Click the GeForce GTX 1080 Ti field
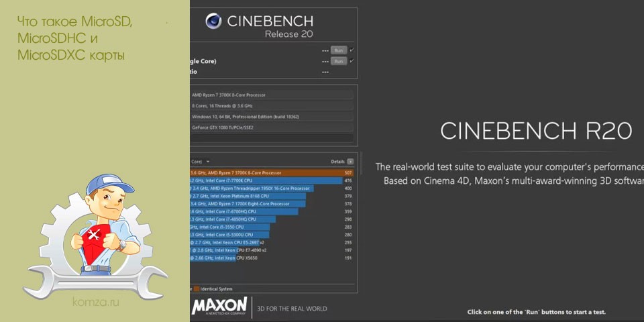Screen dimensions: 644x322 [x=272, y=127]
